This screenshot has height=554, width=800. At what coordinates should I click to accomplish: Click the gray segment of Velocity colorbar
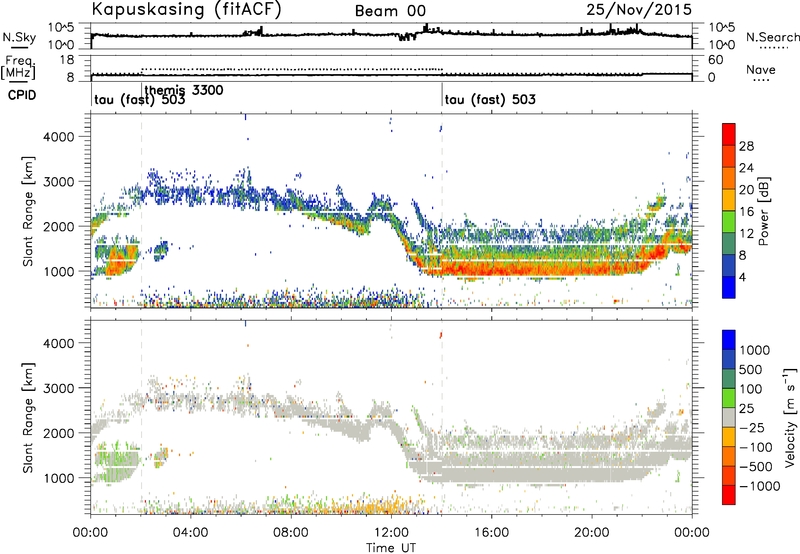point(729,418)
